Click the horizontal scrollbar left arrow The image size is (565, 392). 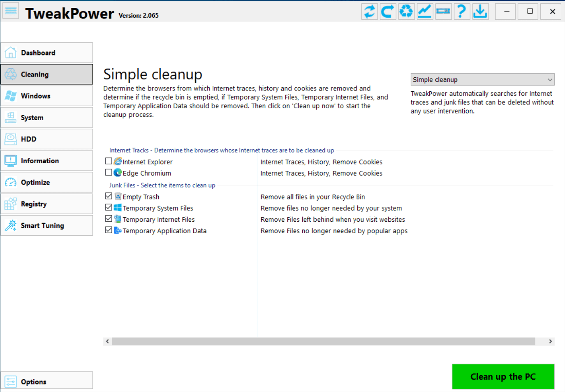point(107,341)
